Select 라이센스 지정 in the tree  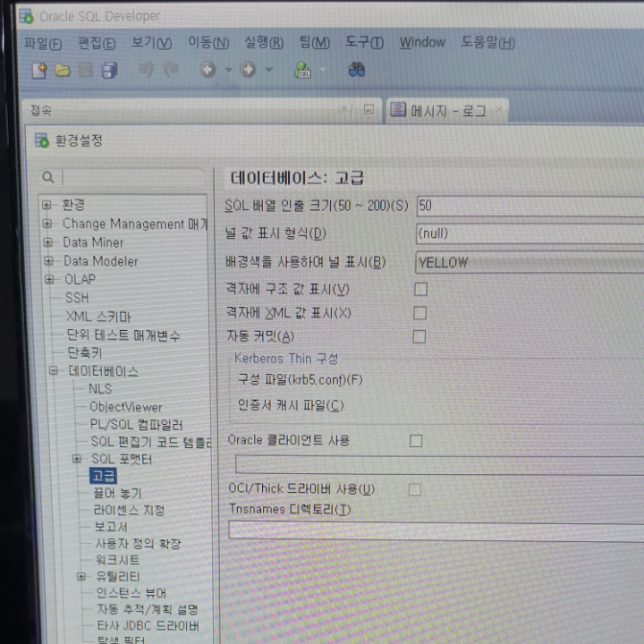coord(129,510)
